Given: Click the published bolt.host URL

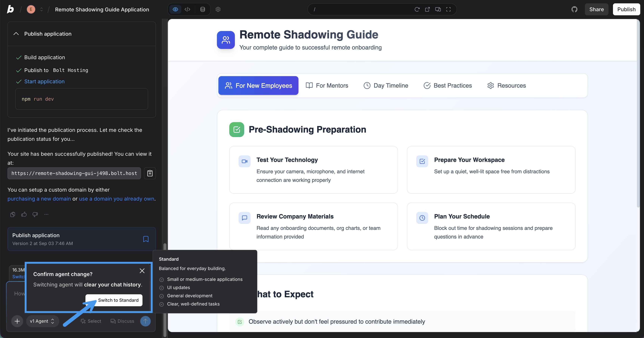Looking at the screenshot, I should coord(74,173).
